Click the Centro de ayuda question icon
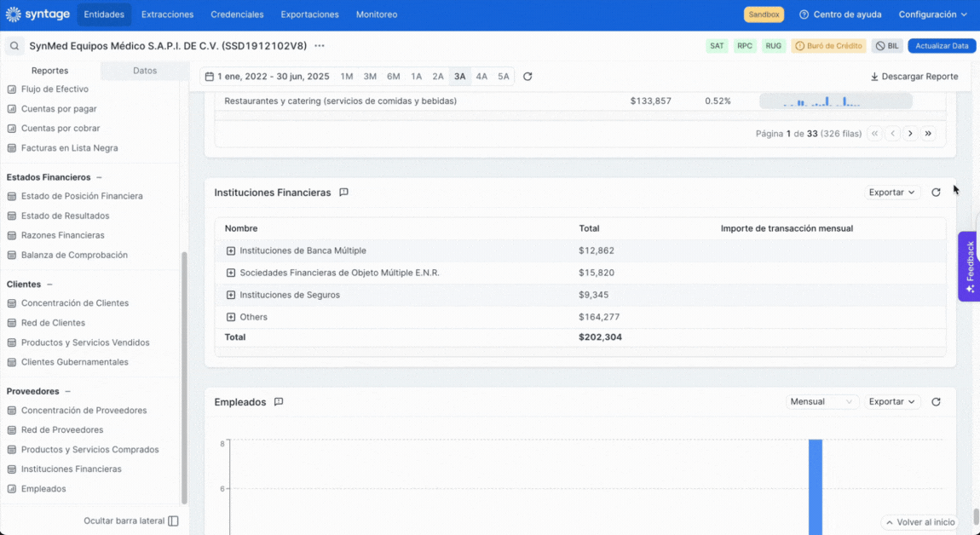 click(804, 14)
